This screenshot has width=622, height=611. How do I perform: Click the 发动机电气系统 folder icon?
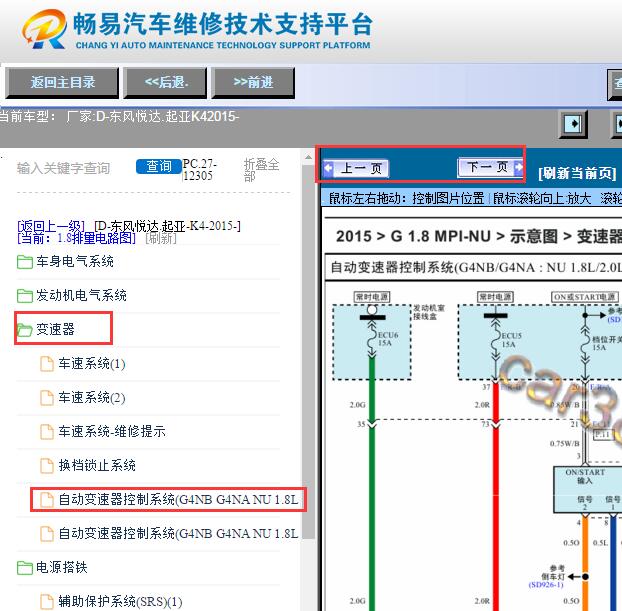point(25,296)
